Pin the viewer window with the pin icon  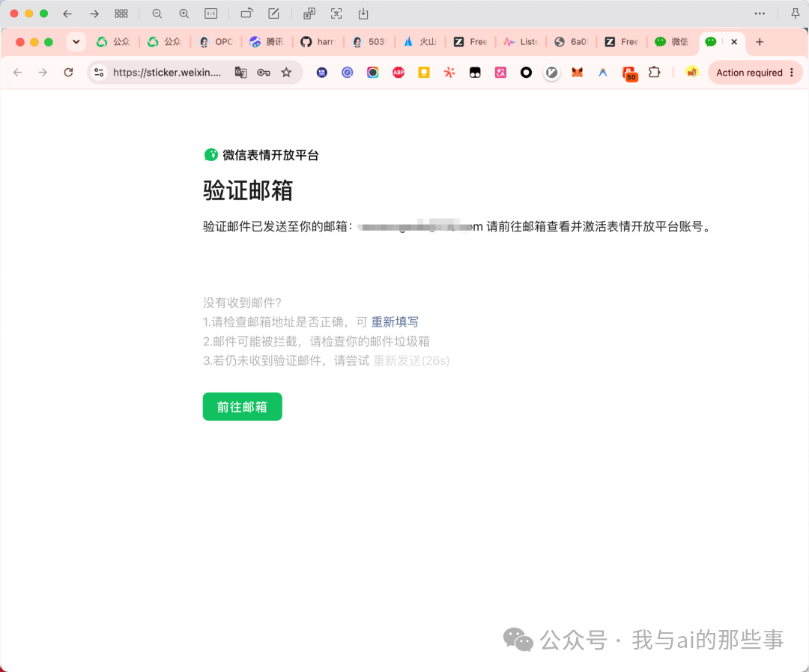click(x=796, y=14)
